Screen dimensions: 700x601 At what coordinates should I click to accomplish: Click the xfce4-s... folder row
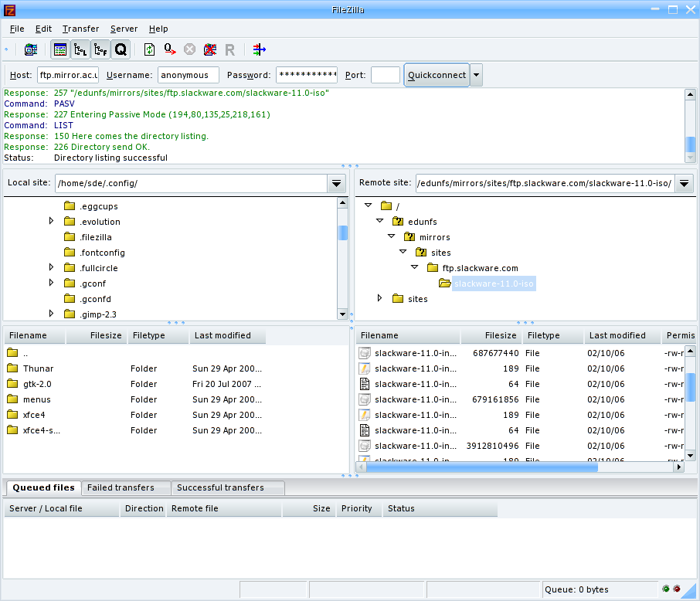click(x=134, y=430)
